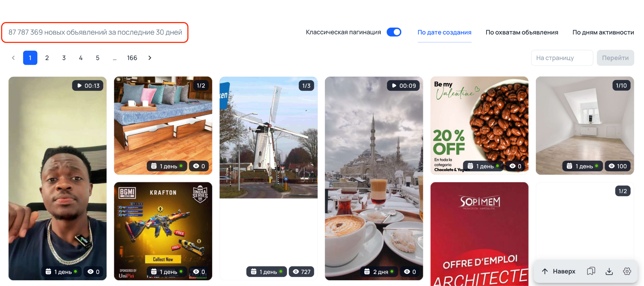Go to previous page with left chevron

pos(13,58)
